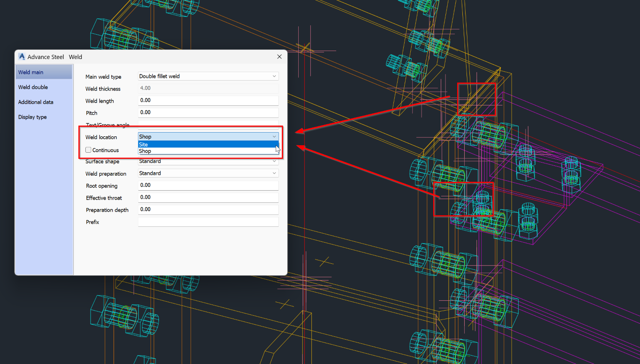Open the Display type section
The height and width of the screenshot is (364, 640).
coord(32,117)
